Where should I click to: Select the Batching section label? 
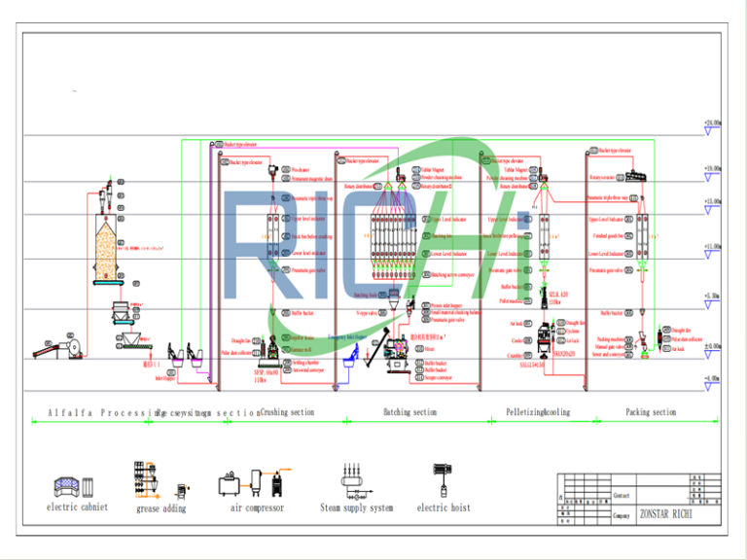pos(410,412)
